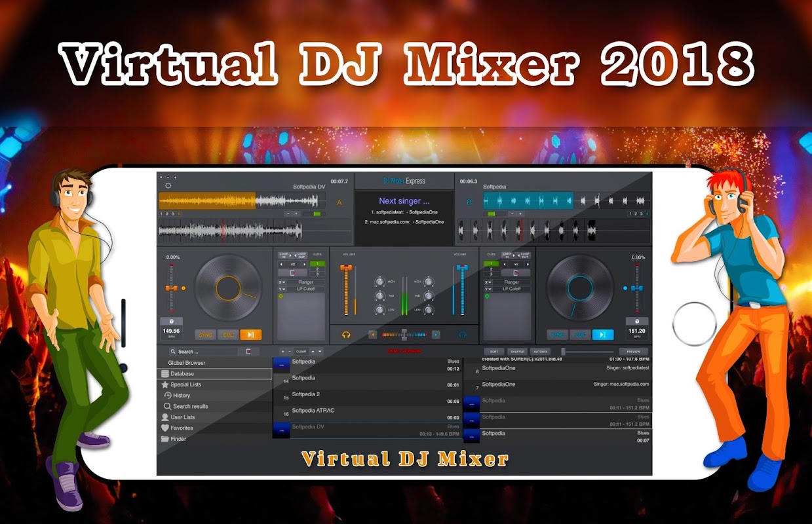Toggle deck A key lock button

[x=171, y=321]
